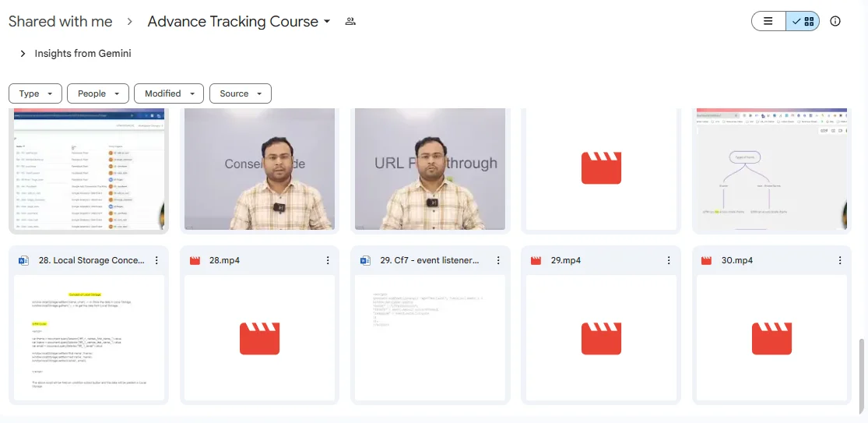Switch to grid layout view
Screen dimensions: 868x423
tap(803, 22)
